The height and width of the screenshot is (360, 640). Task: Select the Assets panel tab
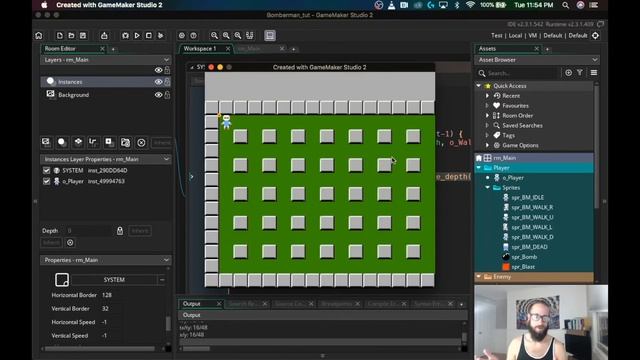[487, 49]
